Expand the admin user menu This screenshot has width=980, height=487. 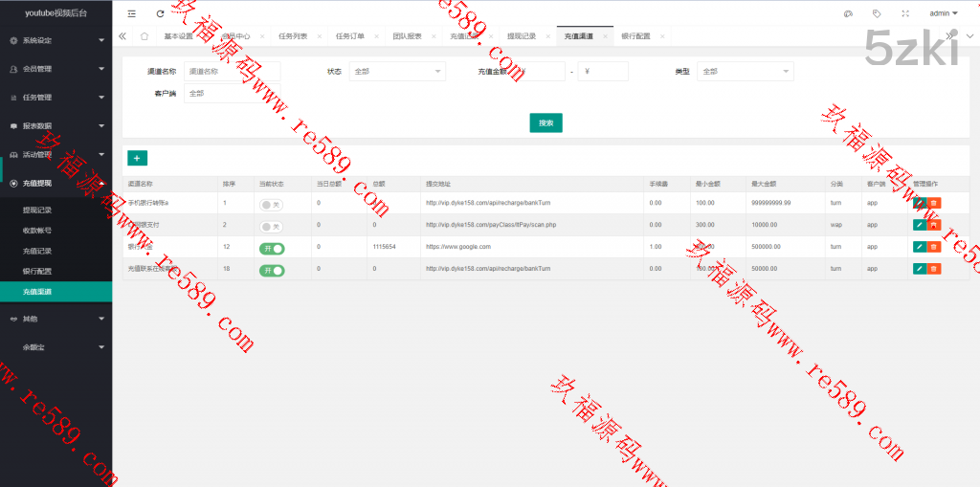(943, 13)
